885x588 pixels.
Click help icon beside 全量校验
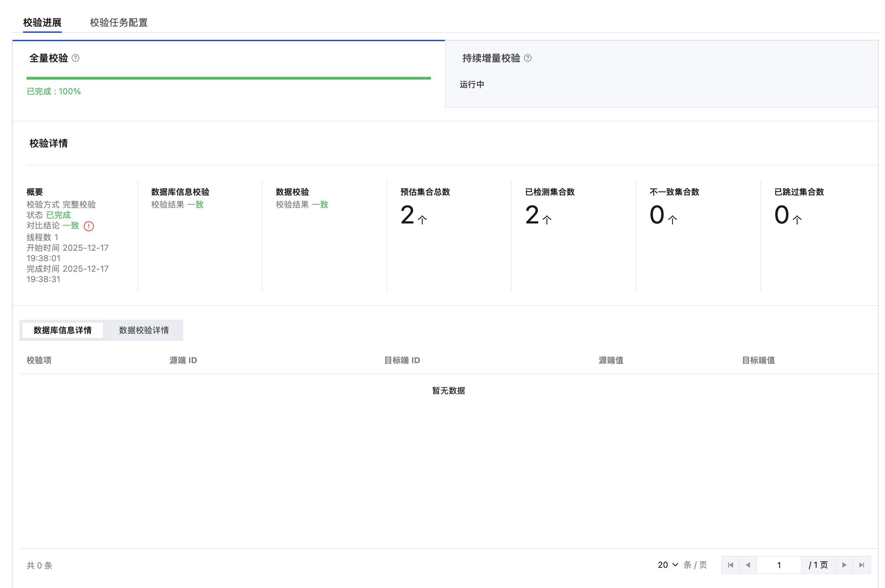coord(75,58)
